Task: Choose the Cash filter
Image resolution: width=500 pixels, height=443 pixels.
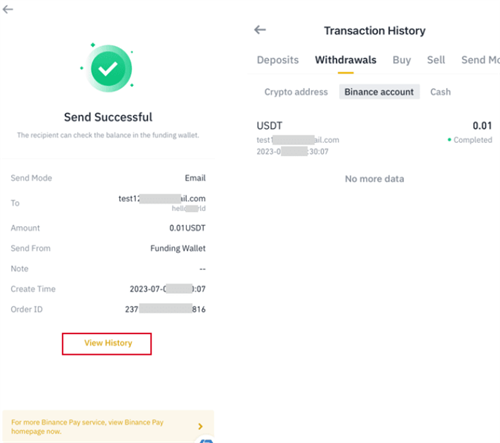Action: [x=440, y=92]
